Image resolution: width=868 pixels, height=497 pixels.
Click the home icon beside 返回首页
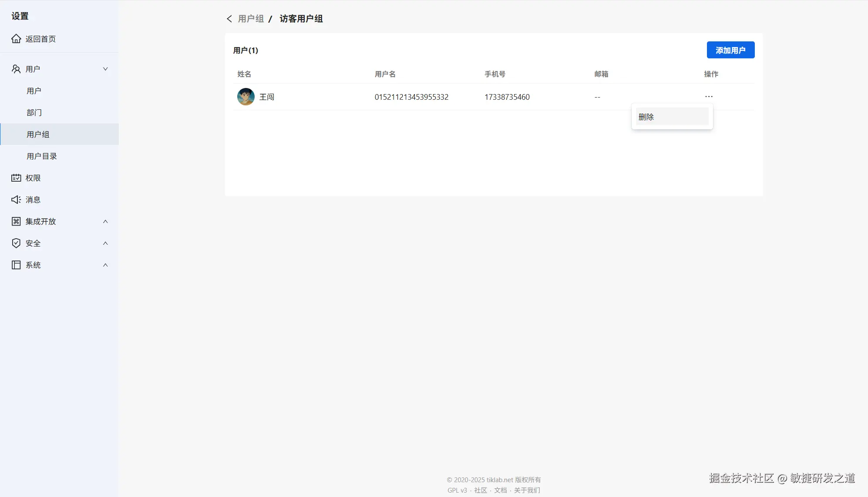(x=16, y=39)
